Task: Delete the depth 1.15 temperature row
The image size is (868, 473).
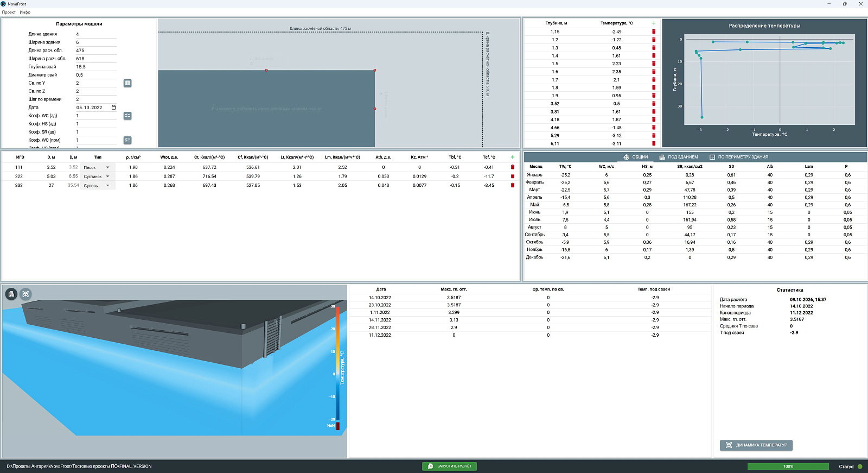Action: pos(654,31)
